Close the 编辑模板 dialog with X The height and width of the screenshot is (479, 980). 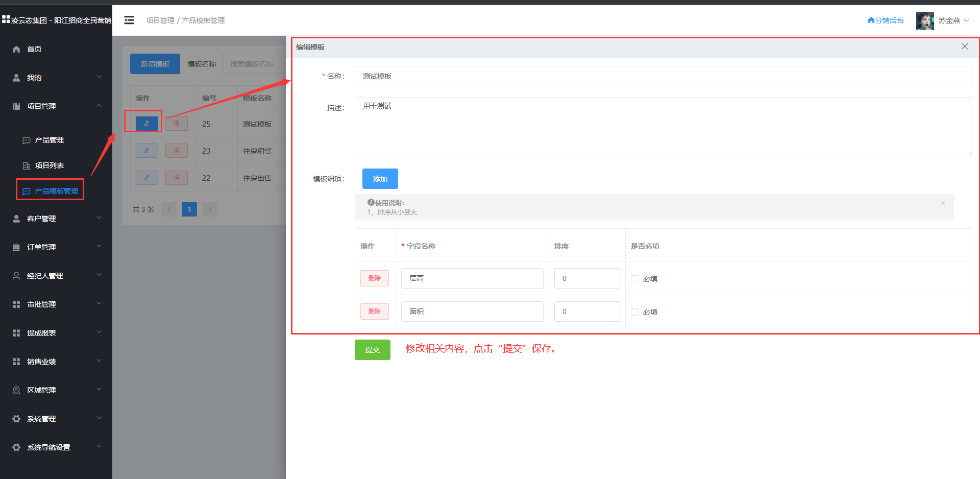pyautogui.click(x=965, y=46)
